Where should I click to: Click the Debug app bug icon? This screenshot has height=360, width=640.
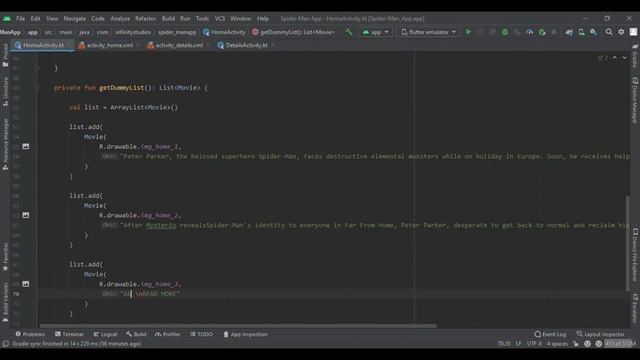tap(505, 32)
